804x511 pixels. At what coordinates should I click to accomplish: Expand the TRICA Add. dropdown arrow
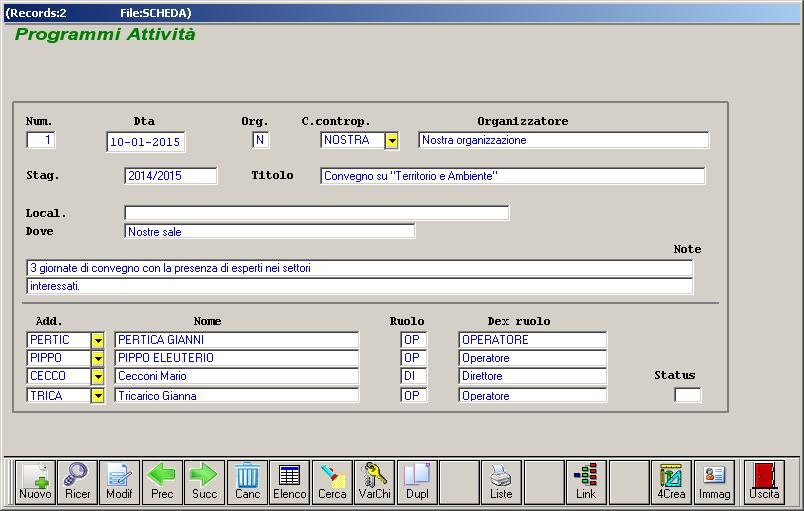(x=97, y=396)
